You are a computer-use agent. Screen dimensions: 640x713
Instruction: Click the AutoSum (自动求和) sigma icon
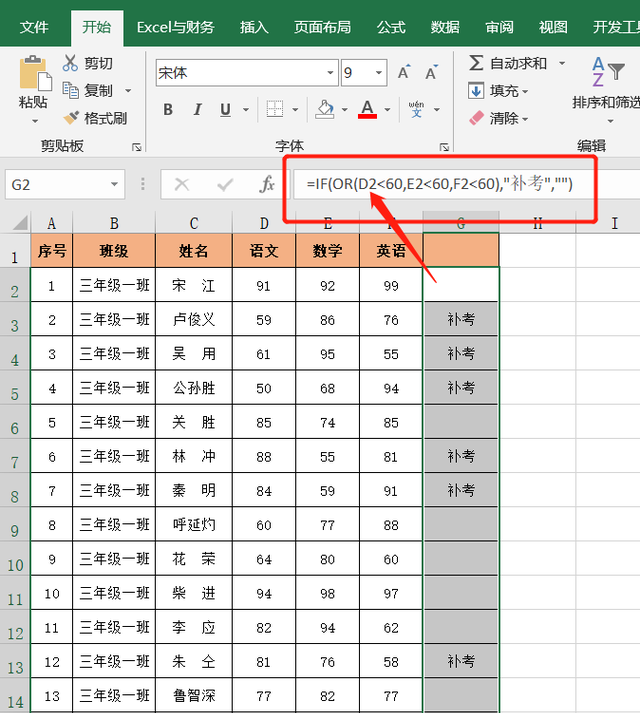coord(476,63)
